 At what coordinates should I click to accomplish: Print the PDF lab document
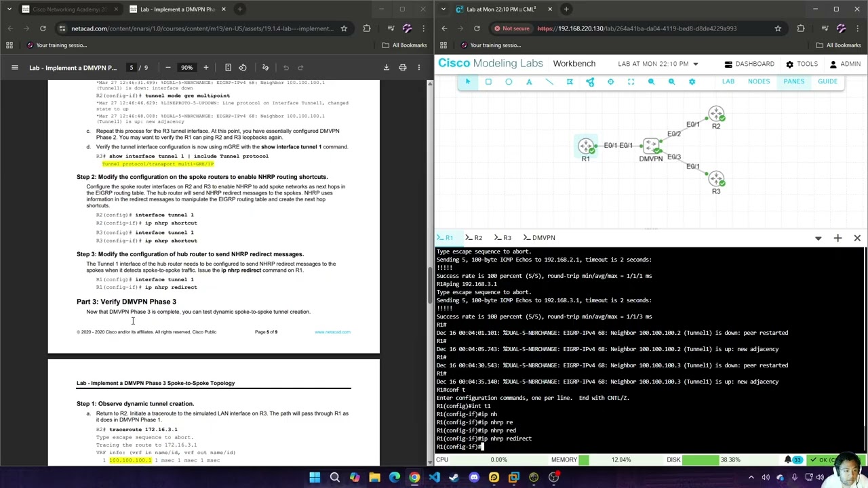[x=403, y=67]
